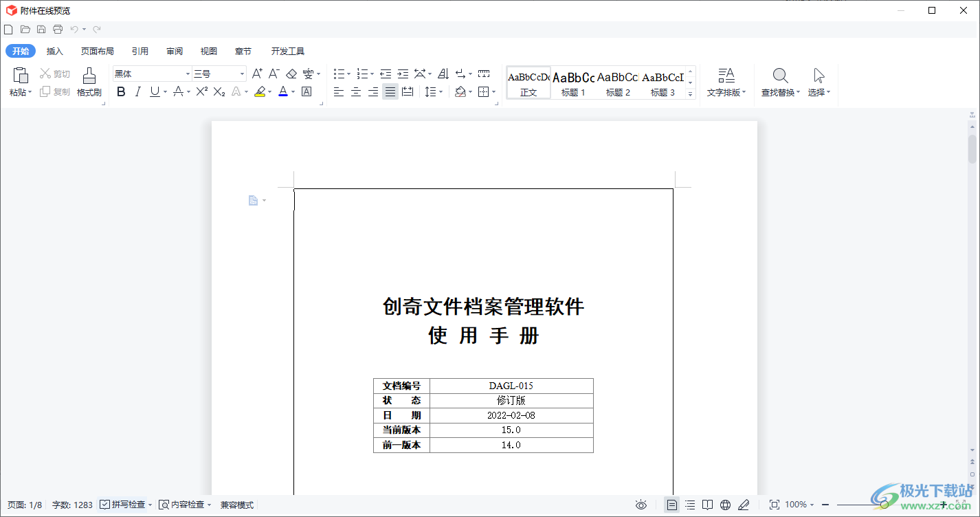Click the print icon in quick access bar
Image resolution: width=980 pixels, height=517 pixels.
click(x=58, y=29)
